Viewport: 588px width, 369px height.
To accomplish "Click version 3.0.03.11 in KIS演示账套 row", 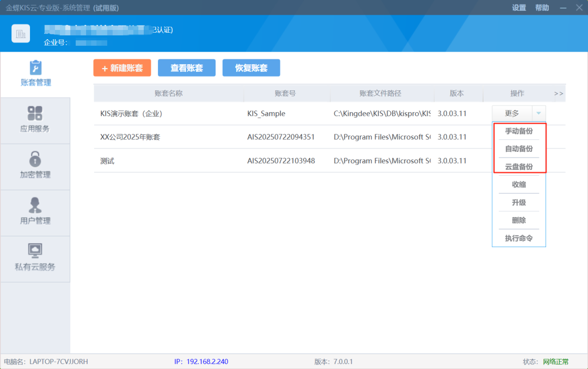I will [x=452, y=114].
